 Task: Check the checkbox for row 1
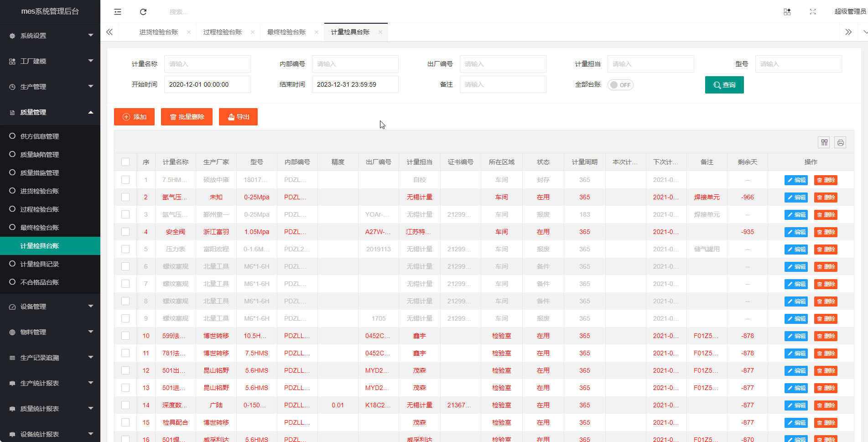tap(125, 180)
